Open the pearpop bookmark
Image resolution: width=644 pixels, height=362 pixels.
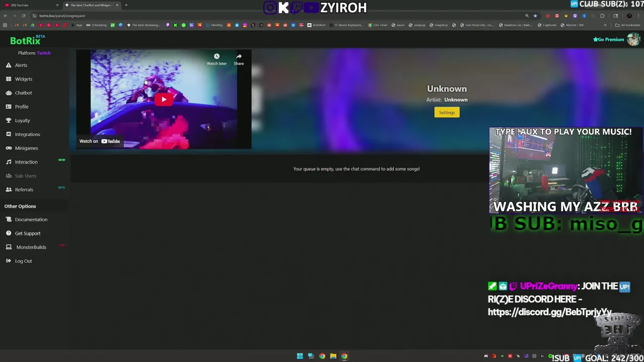(x=417, y=25)
